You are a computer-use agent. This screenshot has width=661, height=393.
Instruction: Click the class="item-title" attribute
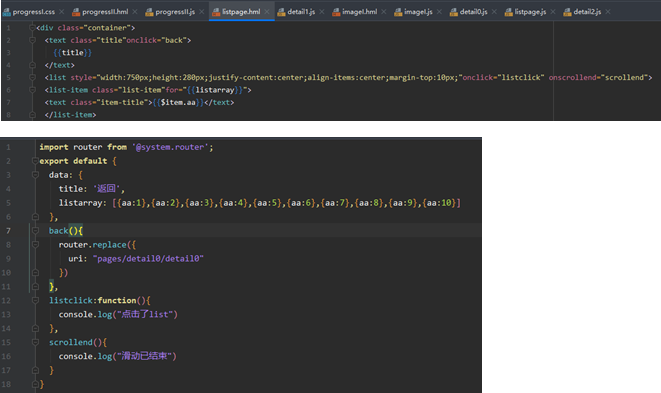click(x=111, y=102)
